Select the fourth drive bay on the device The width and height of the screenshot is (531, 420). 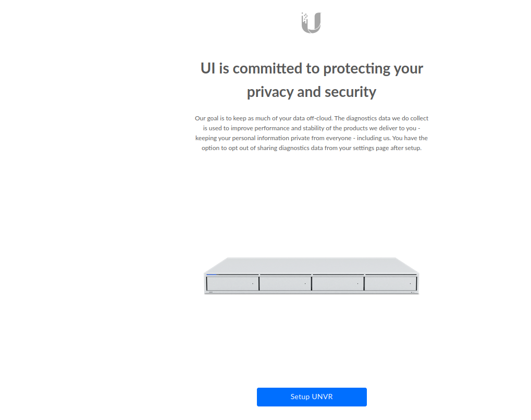tap(390, 283)
